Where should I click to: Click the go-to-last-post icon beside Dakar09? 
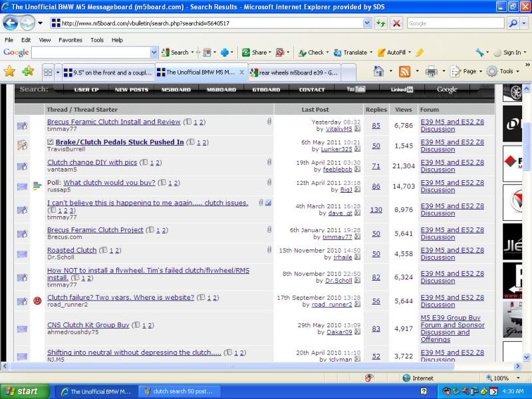[x=357, y=332]
